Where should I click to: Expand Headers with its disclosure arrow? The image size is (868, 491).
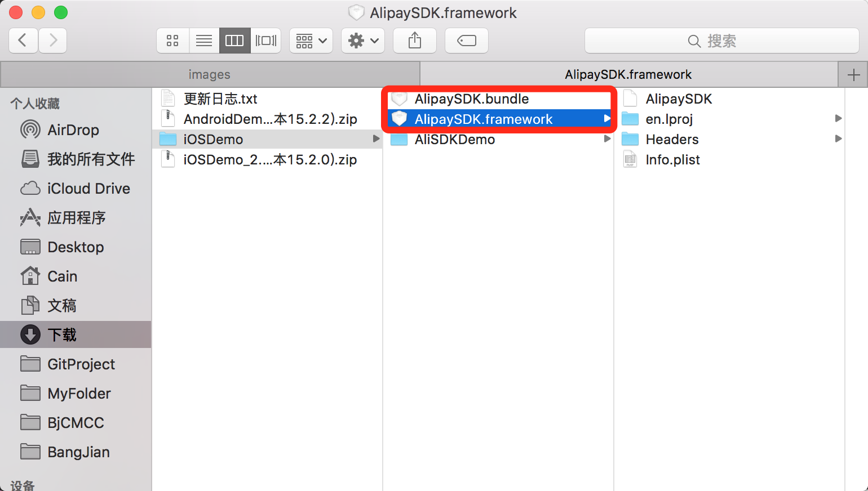tap(838, 139)
